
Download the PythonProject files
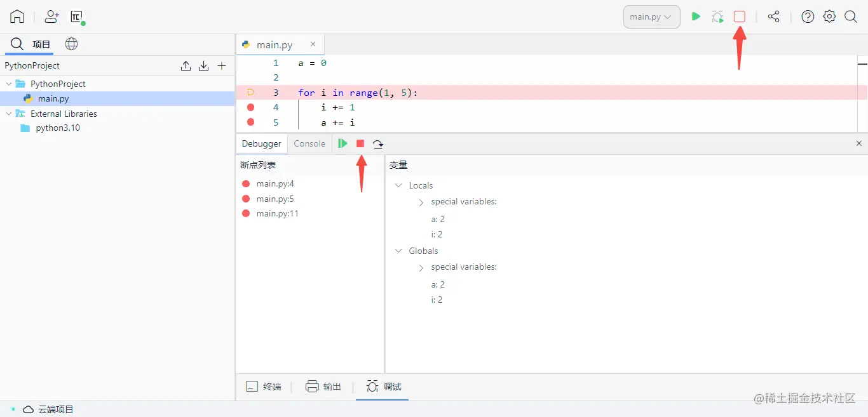(203, 65)
